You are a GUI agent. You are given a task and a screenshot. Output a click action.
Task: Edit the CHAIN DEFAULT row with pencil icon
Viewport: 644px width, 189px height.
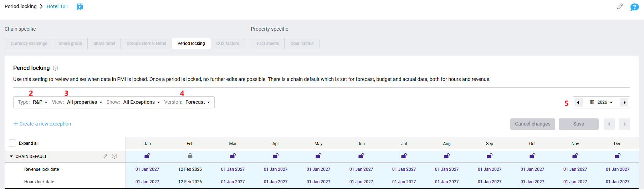105,156
